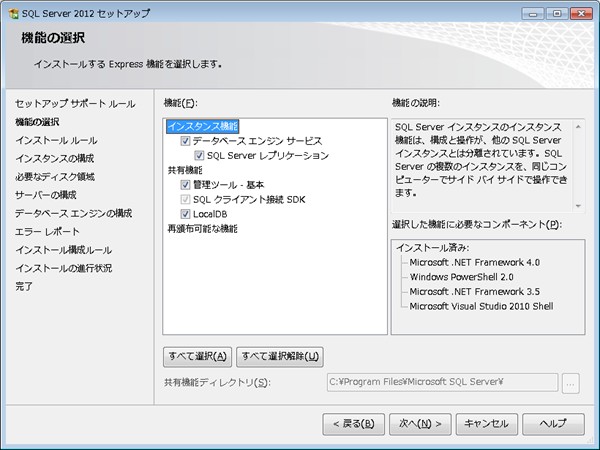Screen dimensions: 600x450
Task: Select エラー レポート step
Action: 47,232
